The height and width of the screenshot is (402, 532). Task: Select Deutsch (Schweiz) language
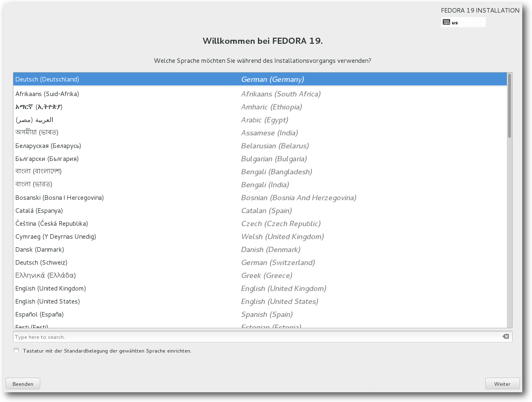(260, 263)
